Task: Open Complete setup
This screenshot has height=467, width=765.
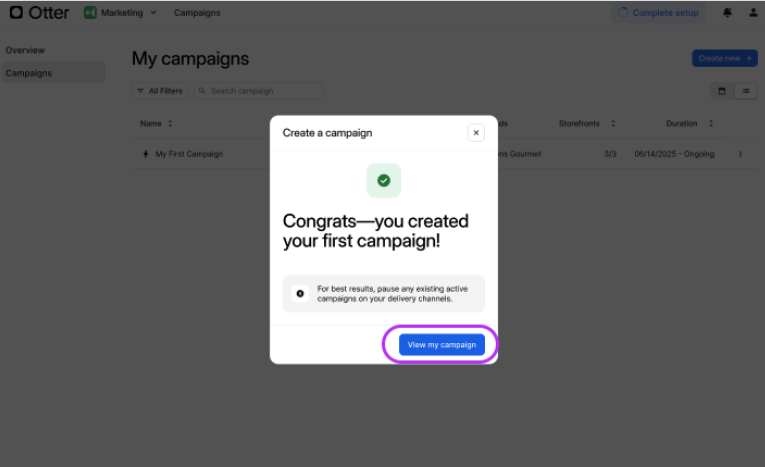Action: point(658,13)
